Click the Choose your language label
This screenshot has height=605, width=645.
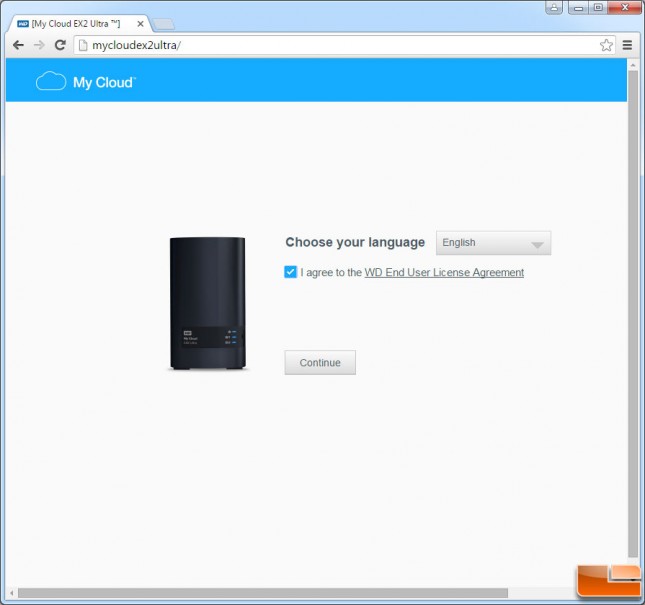pyautogui.click(x=355, y=242)
